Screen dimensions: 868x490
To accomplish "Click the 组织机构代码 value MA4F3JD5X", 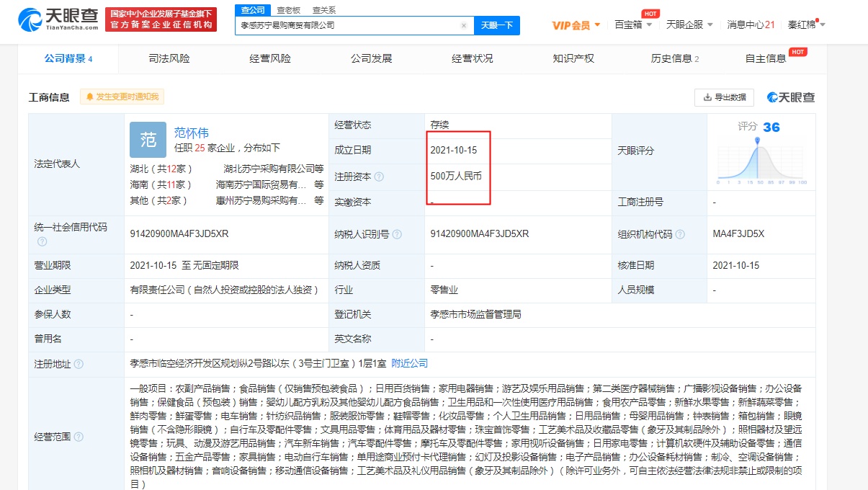I will click(738, 233).
